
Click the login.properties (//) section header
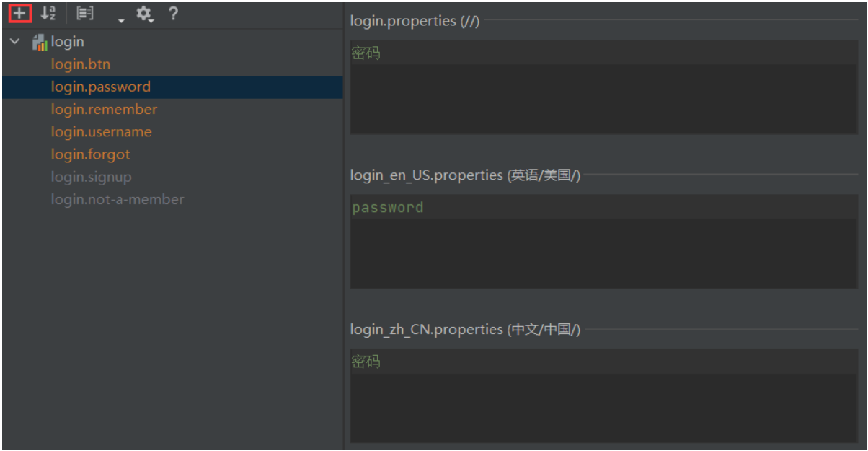click(x=415, y=21)
